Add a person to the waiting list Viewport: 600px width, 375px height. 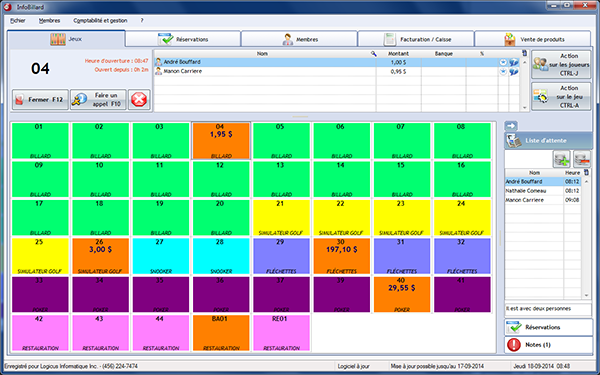pos(561,159)
